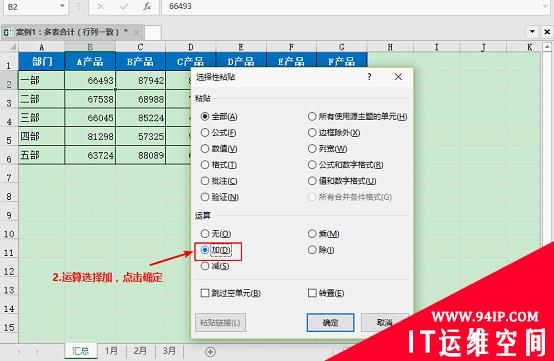Close the 选择性粘贴 dialog

(398, 77)
